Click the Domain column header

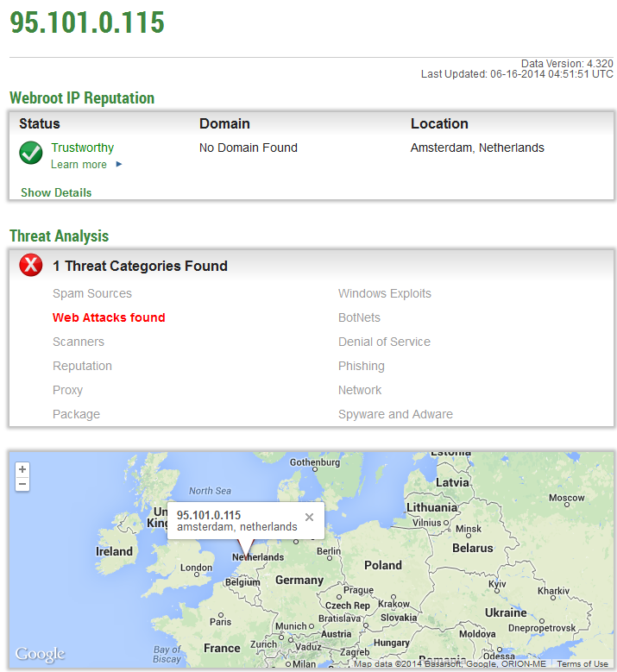[224, 124]
